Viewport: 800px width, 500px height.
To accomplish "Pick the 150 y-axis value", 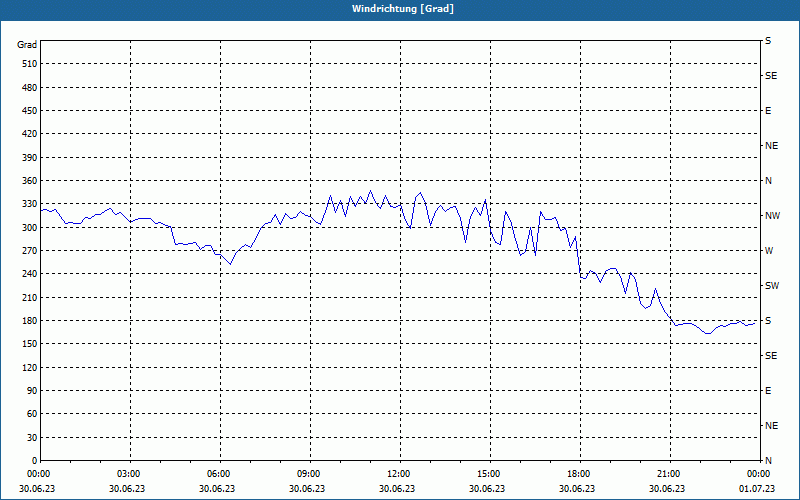I will (30, 344).
